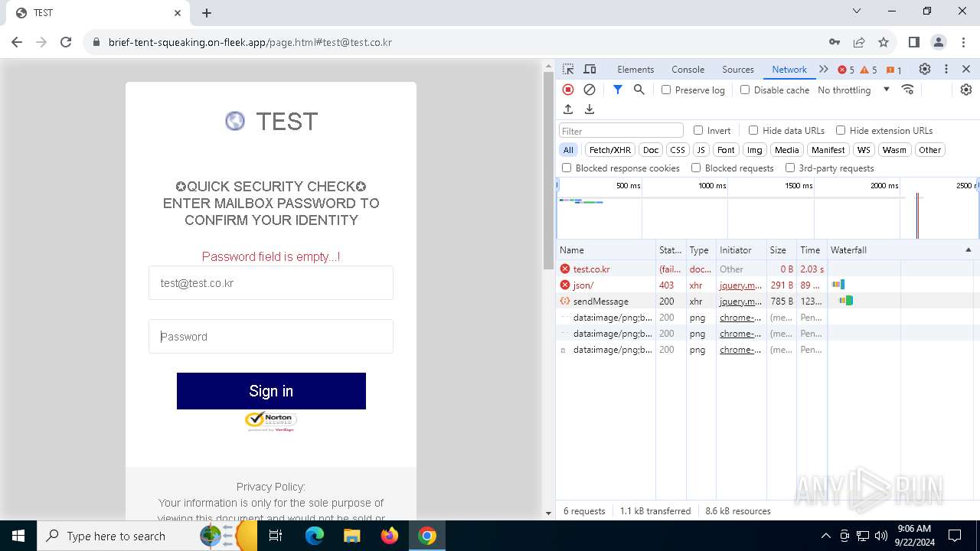Open File Explorer from taskbar
Image resolution: width=980 pixels, height=551 pixels.
click(x=352, y=536)
